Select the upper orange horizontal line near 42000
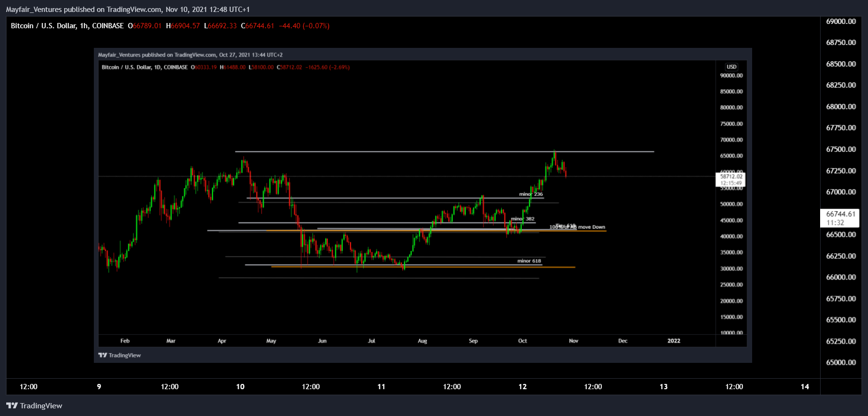The width and height of the screenshot is (868, 416). (436, 231)
